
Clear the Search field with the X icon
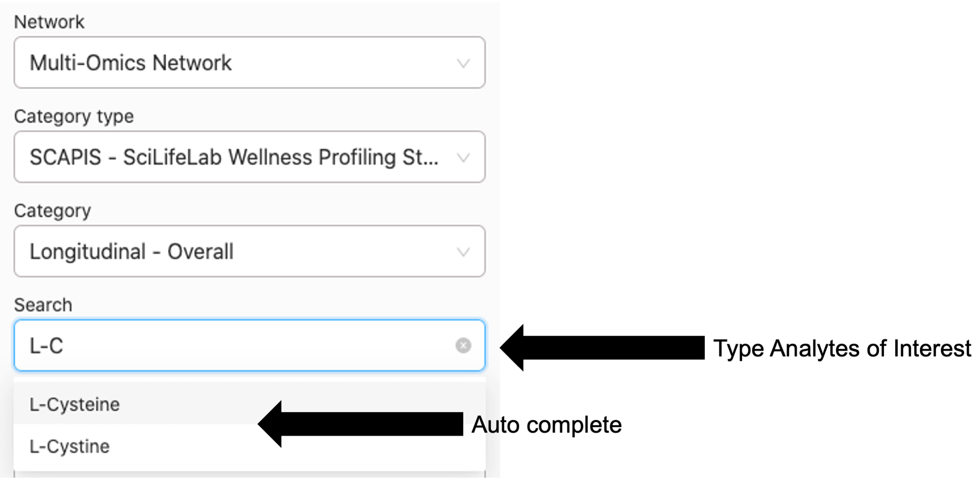pos(463,345)
